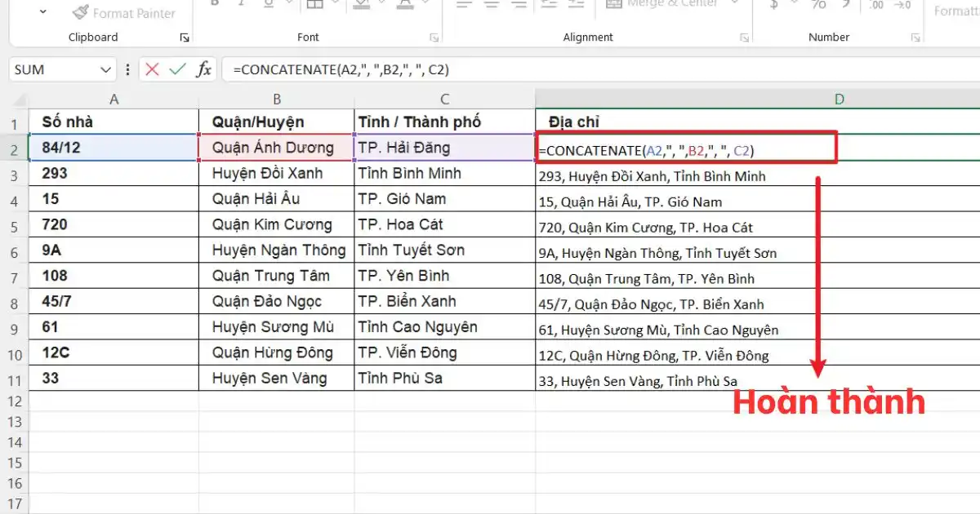
Task: Click the 'Quận/Huyện' header cell
Action: pyautogui.click(x=277, y=122)
